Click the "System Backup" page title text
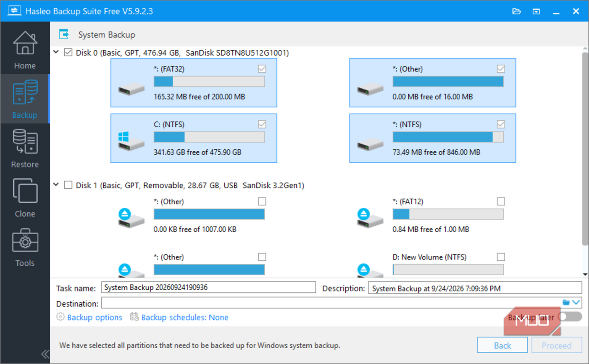 tap(106, 35)
